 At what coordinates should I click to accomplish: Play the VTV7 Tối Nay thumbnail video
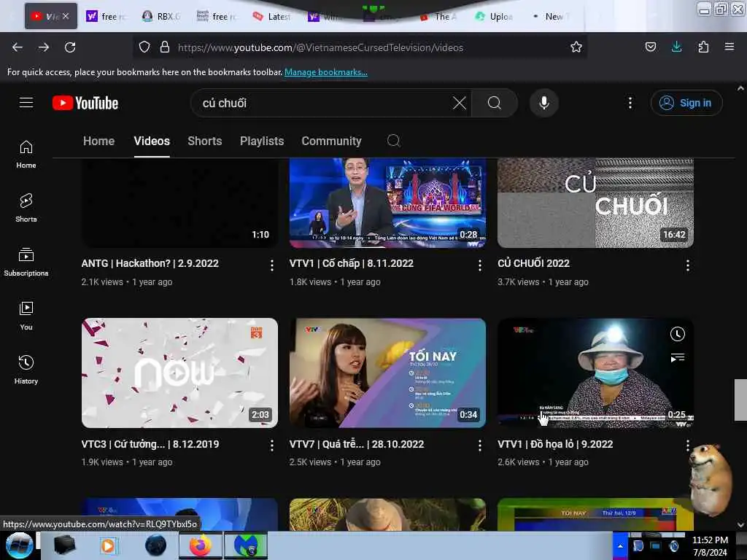[387, 373]
